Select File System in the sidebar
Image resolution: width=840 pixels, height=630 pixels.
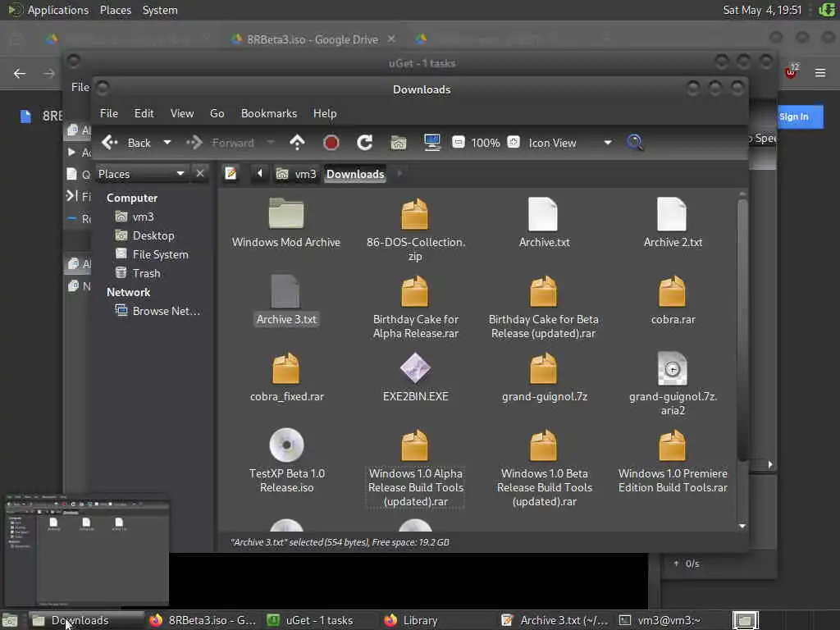[152, 254]
